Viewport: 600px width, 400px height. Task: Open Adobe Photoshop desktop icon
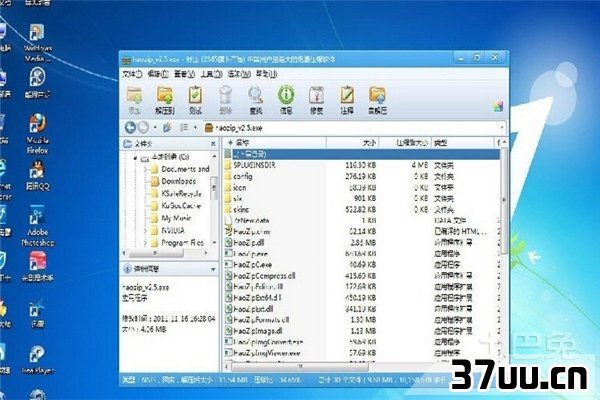[38, 226]
